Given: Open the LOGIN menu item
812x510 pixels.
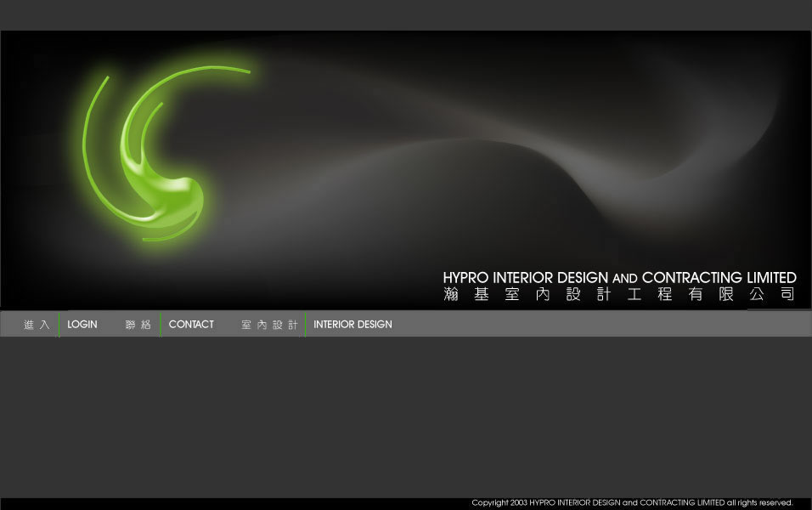Looking at the screenshot, I should (82, 325).
